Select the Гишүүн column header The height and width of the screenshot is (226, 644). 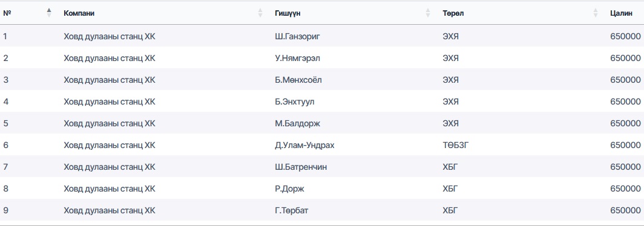click(287, 13)
